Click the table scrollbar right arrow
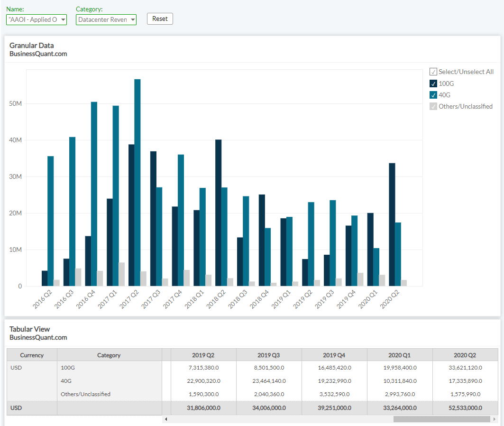Image resolution: width=504 pixels, height=426 pixels. (495, 419)
